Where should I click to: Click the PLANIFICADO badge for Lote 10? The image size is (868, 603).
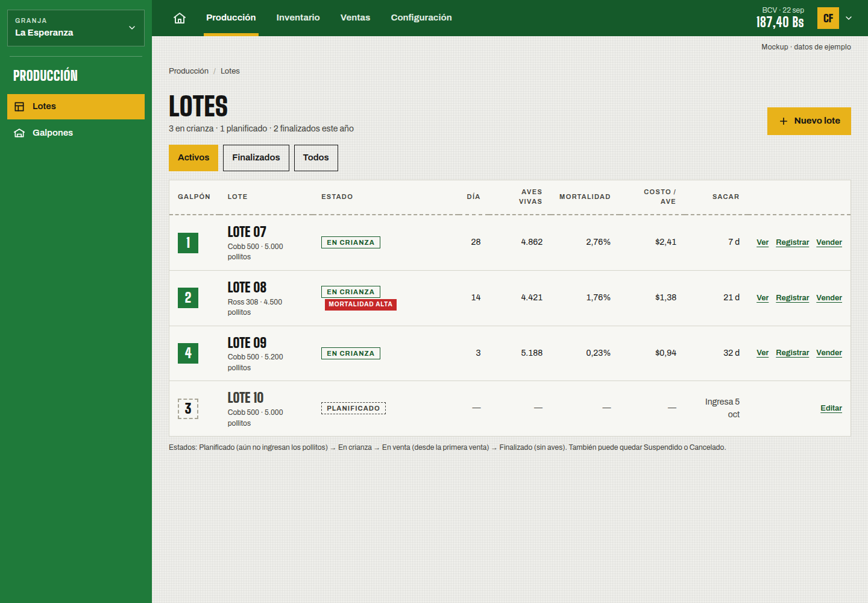point(353,408)
